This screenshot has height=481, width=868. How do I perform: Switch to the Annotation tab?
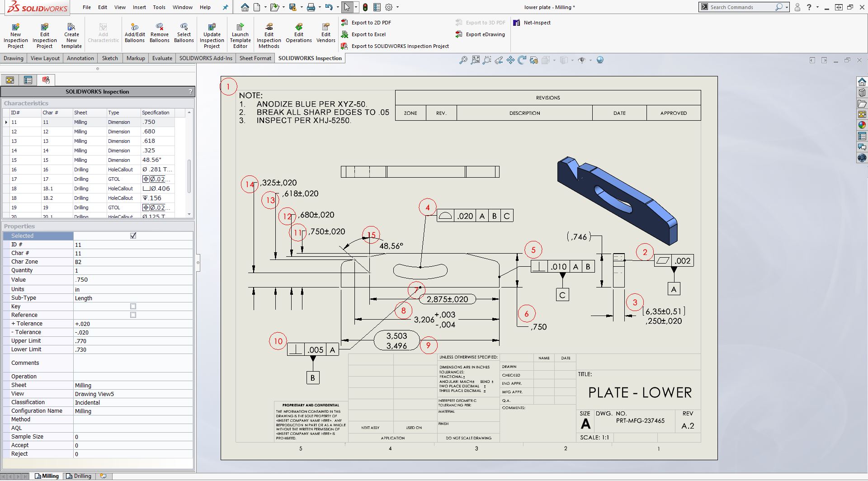[80, 58]
